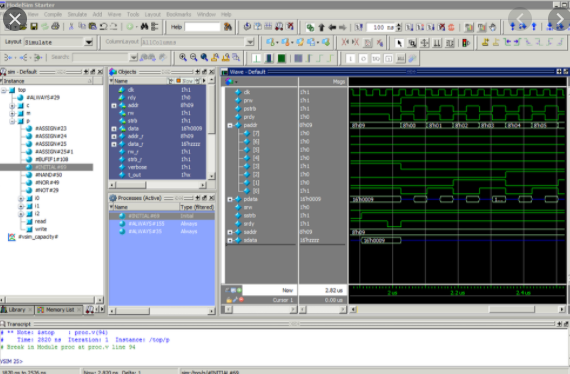Viewport: 570px width, 374px height.
Task: Click the Undo icon in the toolbar
Action: [x=103, y=27]
